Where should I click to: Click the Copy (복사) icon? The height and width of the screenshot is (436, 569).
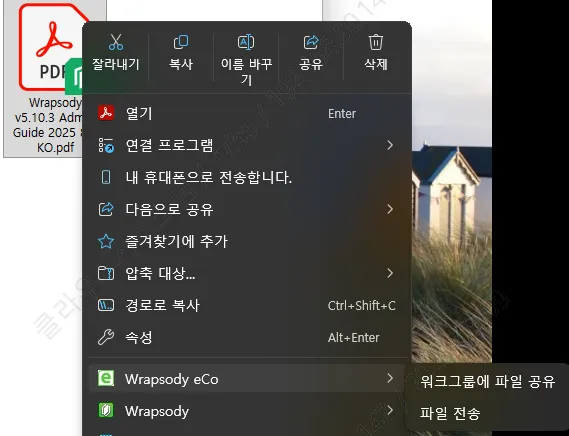[x=181, y=42]
